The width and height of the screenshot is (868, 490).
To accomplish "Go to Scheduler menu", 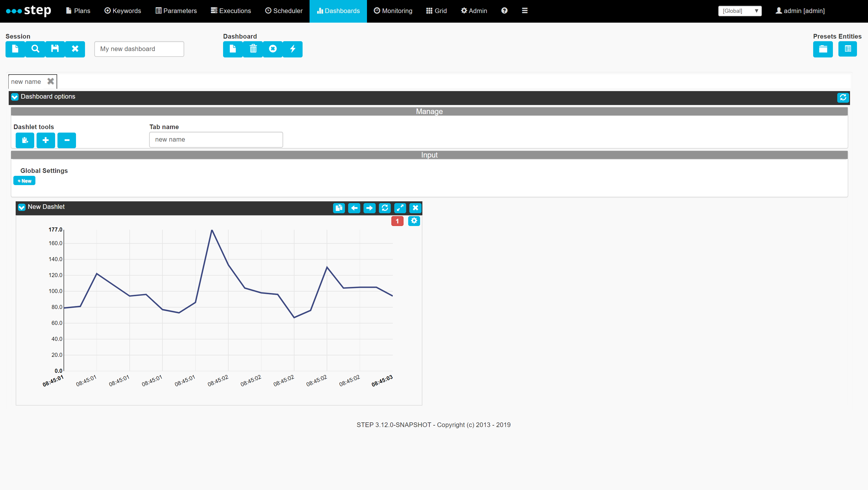I will point(284,11).
